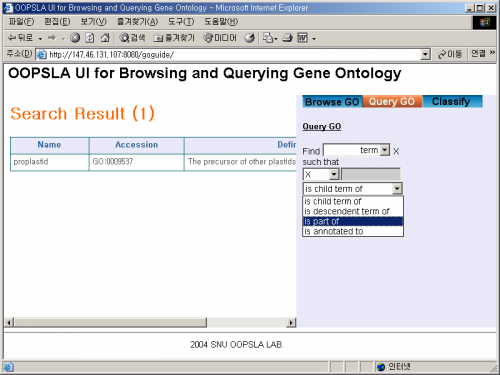Switch to the Query GO tab

392,102
